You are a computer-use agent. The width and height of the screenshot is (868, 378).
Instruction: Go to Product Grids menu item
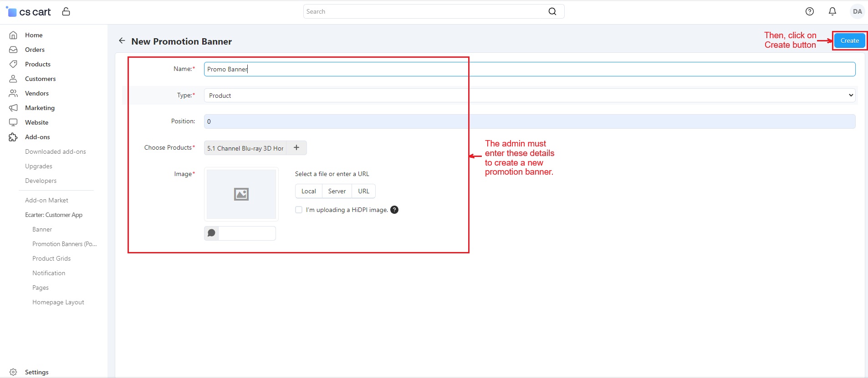51,258
